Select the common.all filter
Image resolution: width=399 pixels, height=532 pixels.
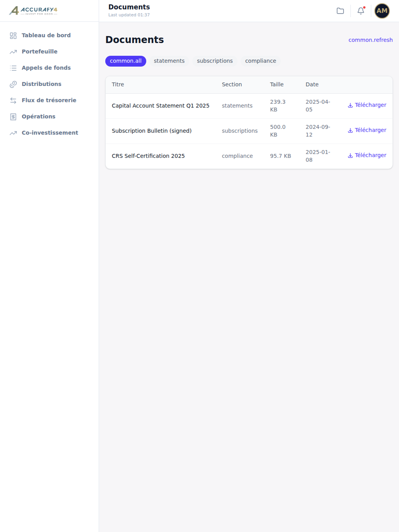[x=125, y=61]
